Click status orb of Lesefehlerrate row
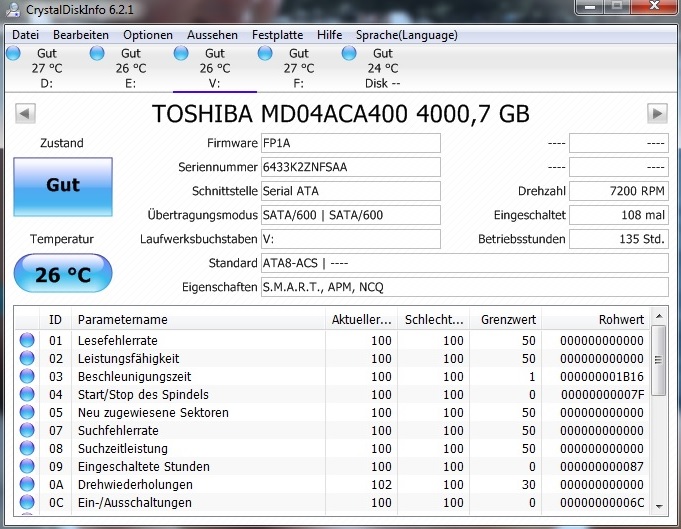The height and width of the screenshot is (529, 681). coord(27,340)
